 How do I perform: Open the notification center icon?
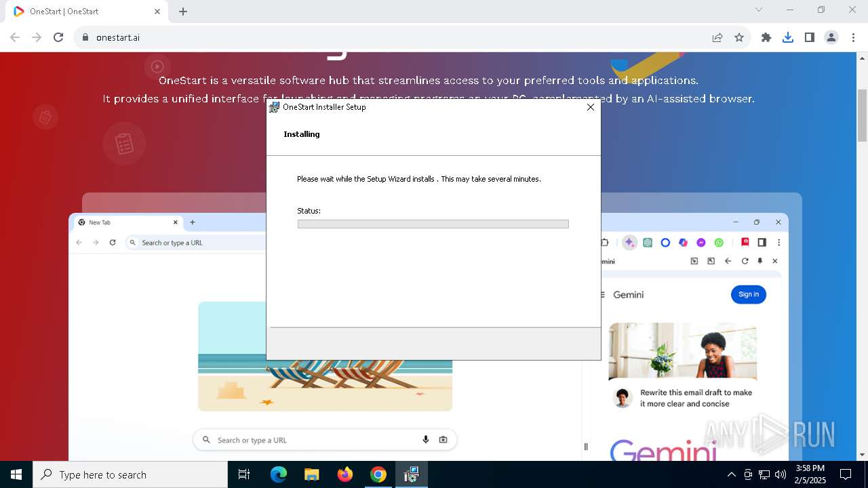(x=846, y=474)
